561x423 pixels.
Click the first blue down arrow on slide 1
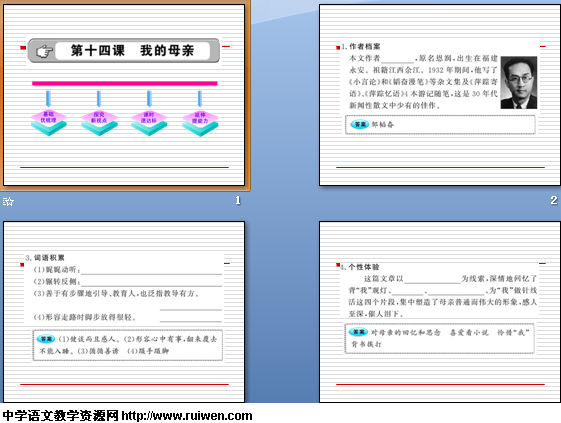tap(49, 99)
